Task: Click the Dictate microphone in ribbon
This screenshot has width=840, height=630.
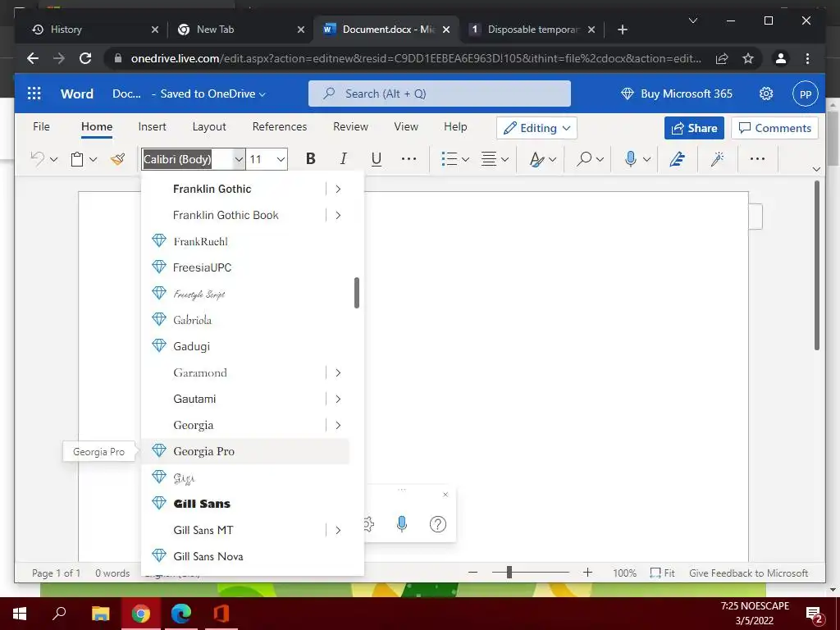Action: coord(631,158)
